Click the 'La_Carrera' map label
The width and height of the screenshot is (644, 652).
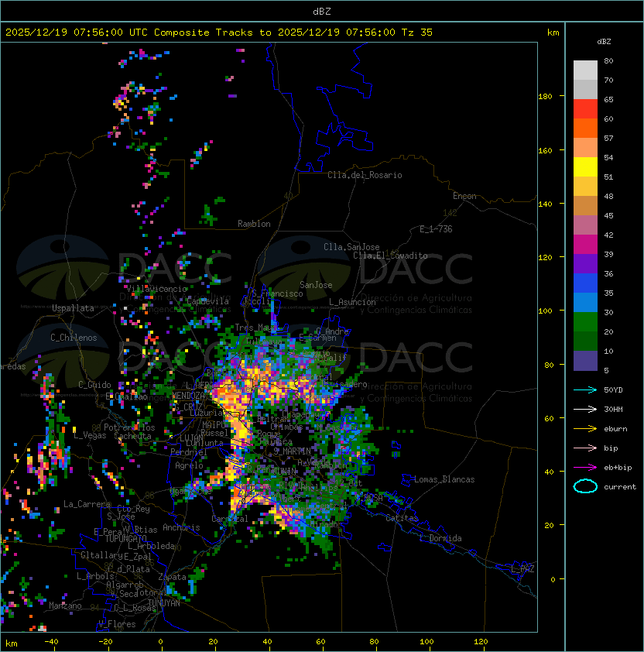[x=87, y=504]
